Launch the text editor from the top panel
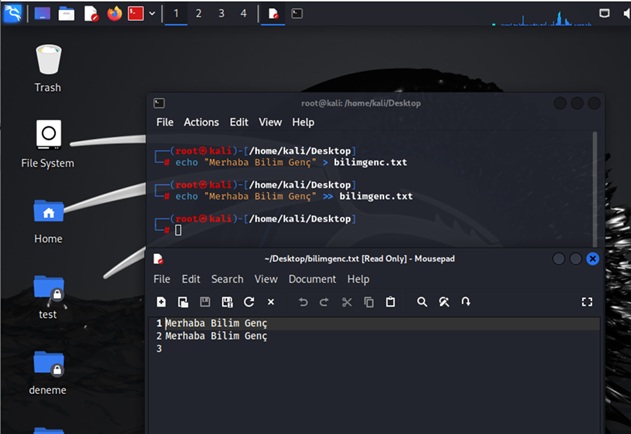The image size is (631, 434). [91, 14]
